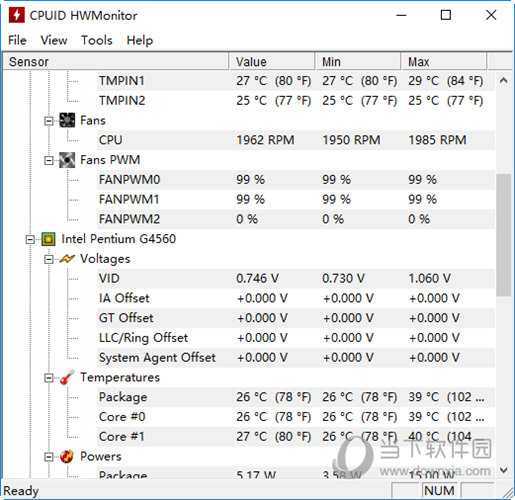This screenshot has width=515, height=500.
Task: Click the Intel Pentium G4560 chip icon
Action: click(x=48, y=239)
